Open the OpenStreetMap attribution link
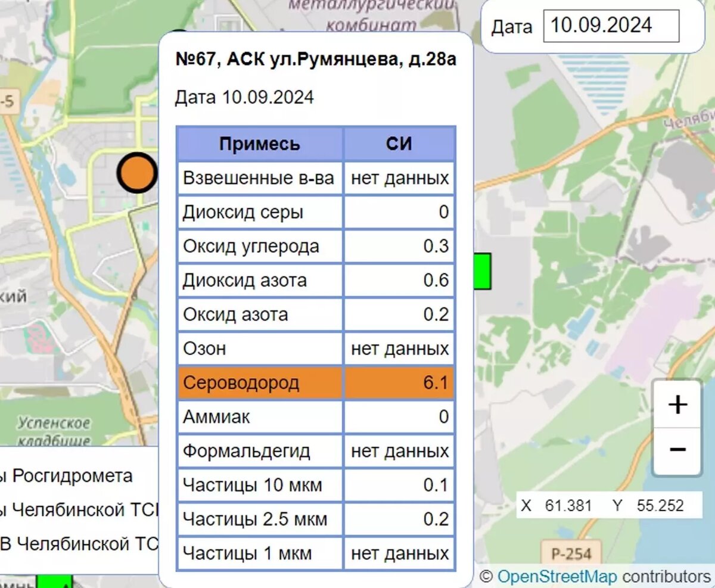This screenshot has width=715, height=588. (x=557, y=577)
